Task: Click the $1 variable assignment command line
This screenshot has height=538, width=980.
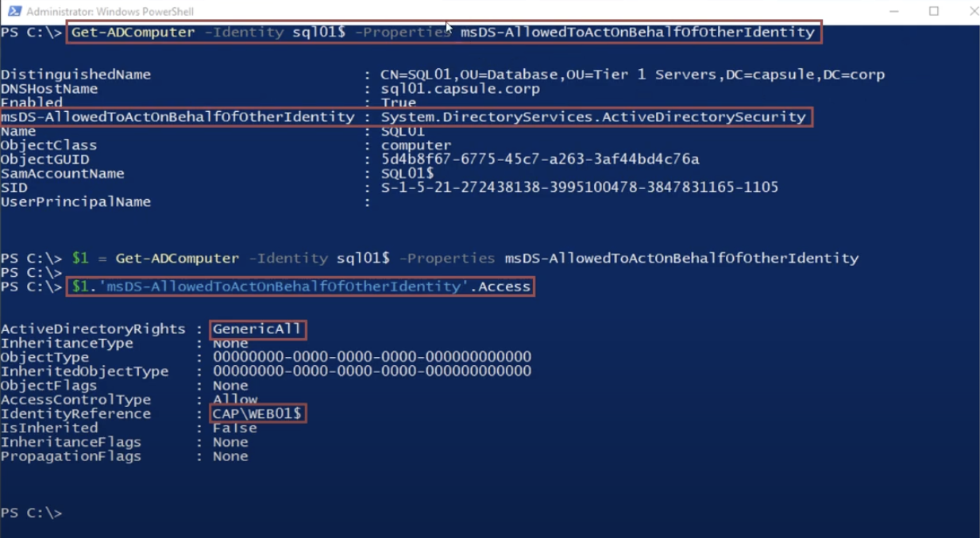Action: point(465,259)
